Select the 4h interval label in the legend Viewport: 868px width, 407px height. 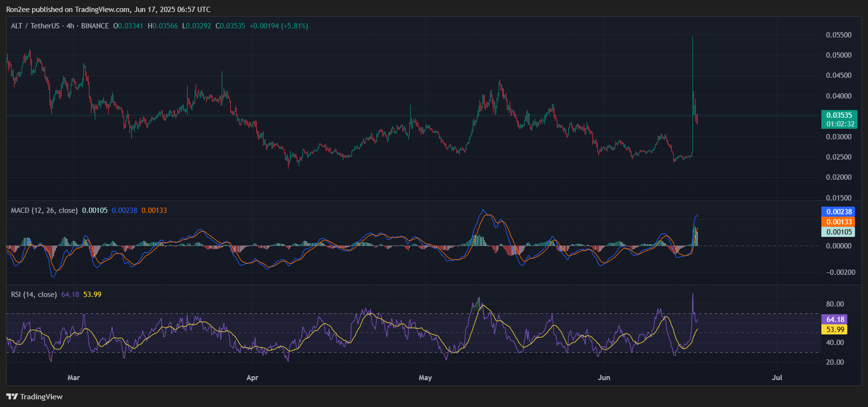pyautogui.click(x=70, y=26)
